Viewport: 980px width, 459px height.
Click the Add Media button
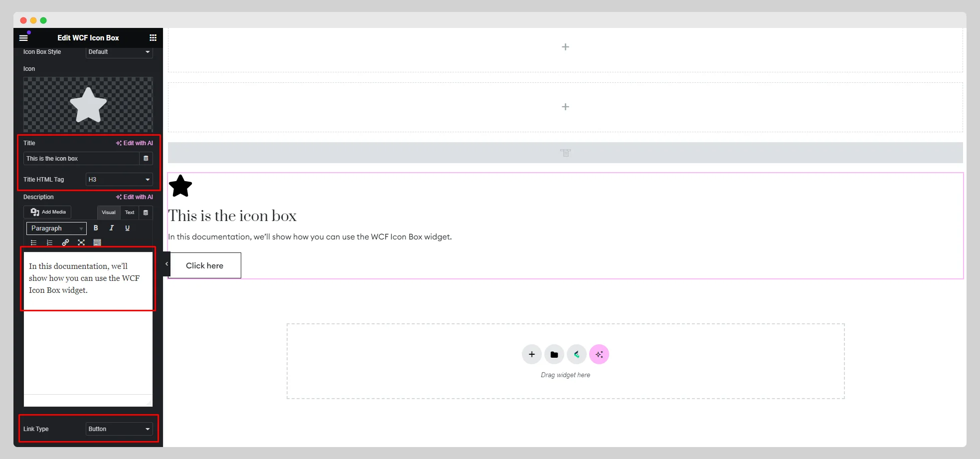47,212
